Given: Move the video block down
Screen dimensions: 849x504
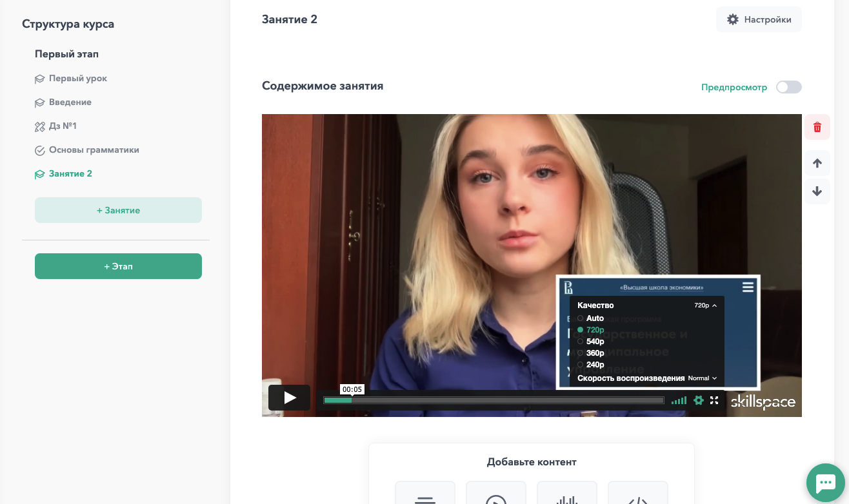Looking at the screenshot, I should click(817, 191).
